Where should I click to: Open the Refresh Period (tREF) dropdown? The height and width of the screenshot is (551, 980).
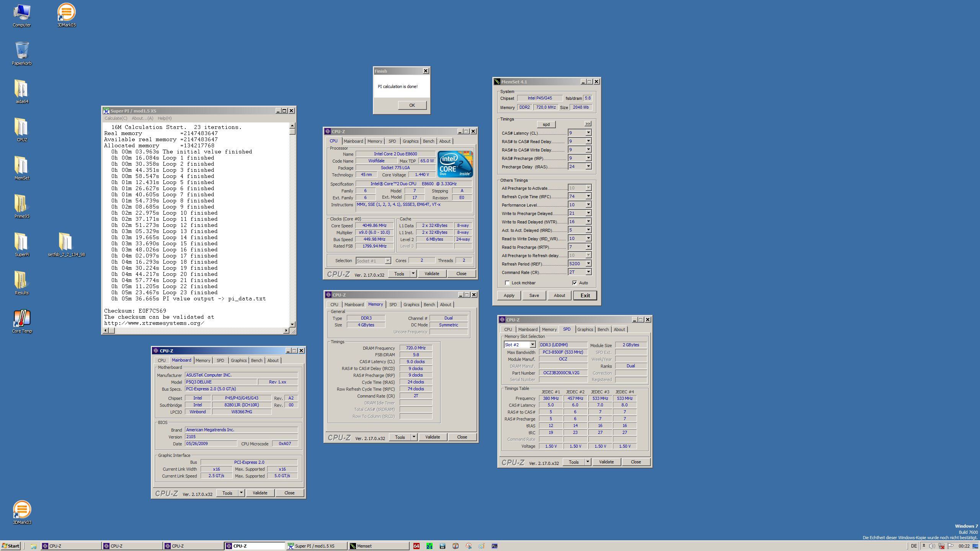(x=588, y=264)
